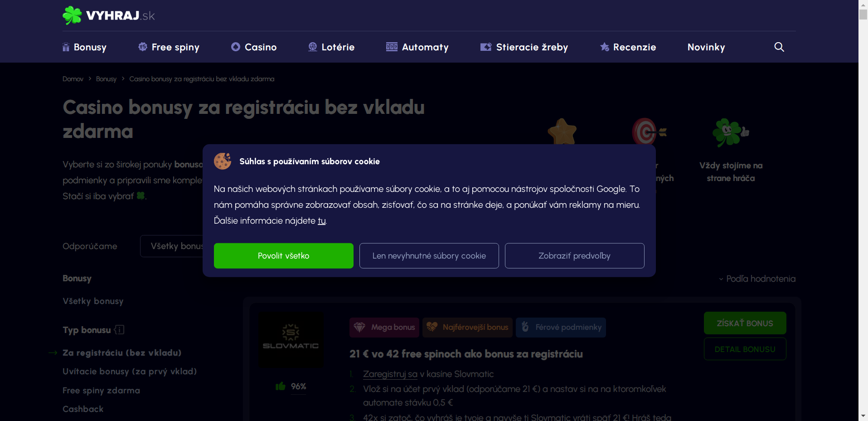868x421 pixels.
Task: Open the 'tu' more information link
Action: point(322,221)
